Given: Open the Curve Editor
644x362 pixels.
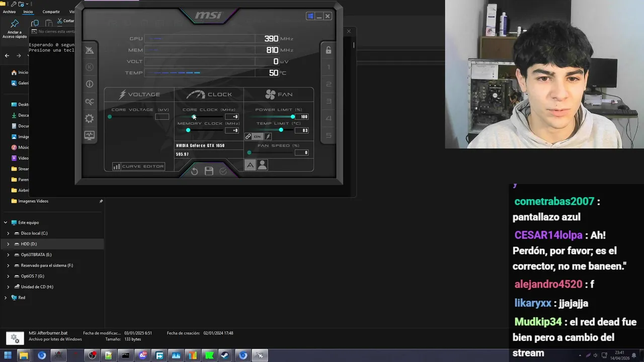Looking at the screenshot, I should tap(139, 166).
